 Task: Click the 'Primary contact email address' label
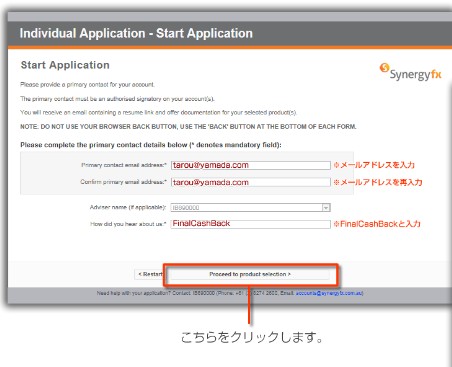pos(124,165)
